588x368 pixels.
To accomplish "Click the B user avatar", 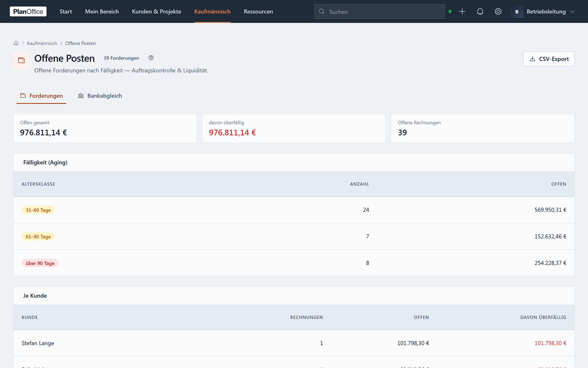I will 517,11.
